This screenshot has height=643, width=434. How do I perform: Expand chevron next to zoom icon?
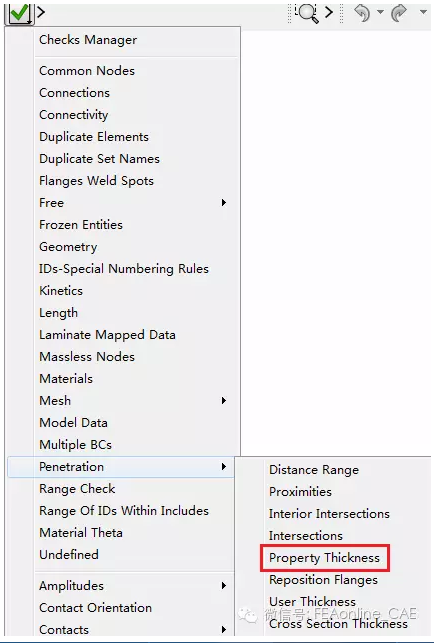(x=329, y=12)
